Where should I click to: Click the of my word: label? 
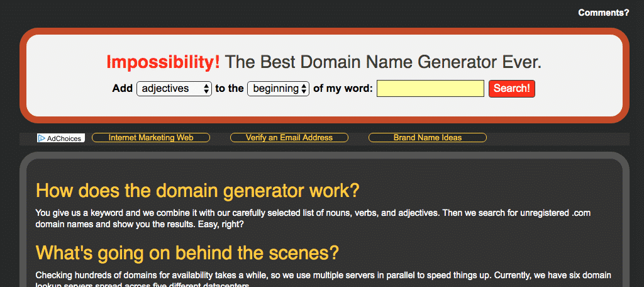point(343,88)
